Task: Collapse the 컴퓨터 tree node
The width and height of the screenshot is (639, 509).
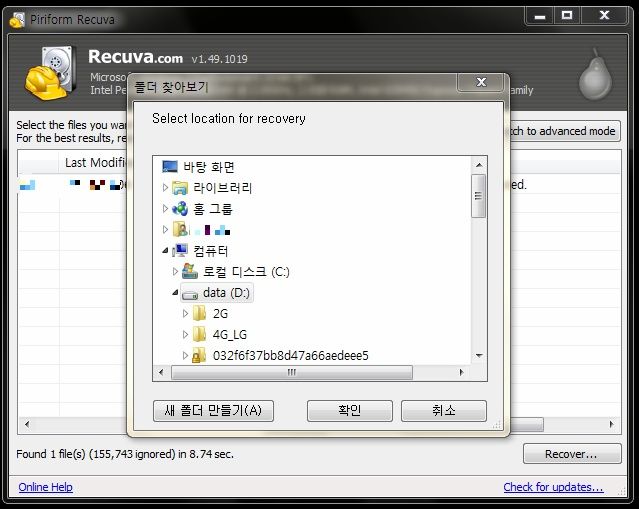Action: pyautogui.click(x=165, y=251)
